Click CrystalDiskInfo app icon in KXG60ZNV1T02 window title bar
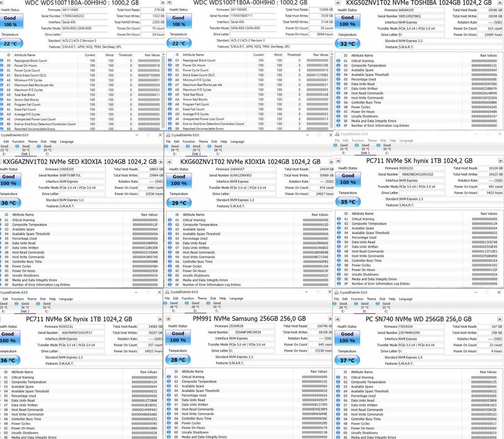 (168, 135)
